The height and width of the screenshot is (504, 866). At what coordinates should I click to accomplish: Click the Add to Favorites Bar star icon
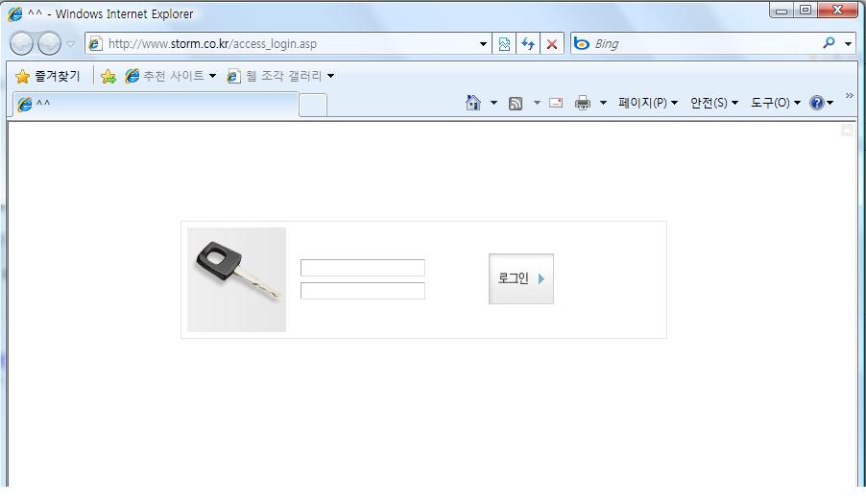(108, 76)
